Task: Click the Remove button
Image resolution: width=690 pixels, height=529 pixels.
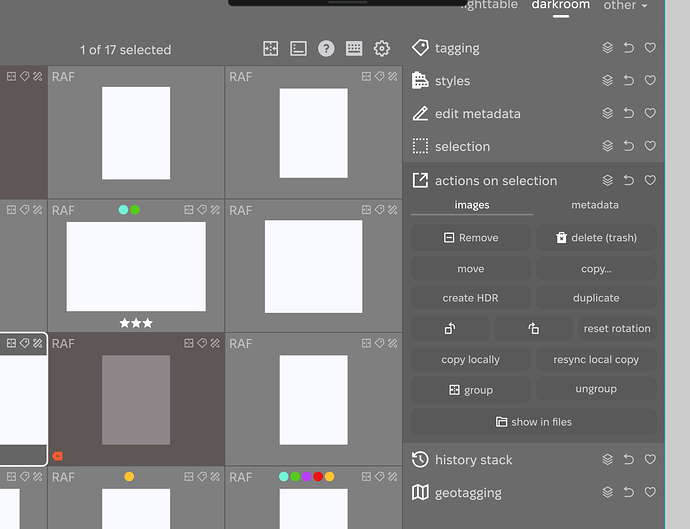Action: [470, 238]
